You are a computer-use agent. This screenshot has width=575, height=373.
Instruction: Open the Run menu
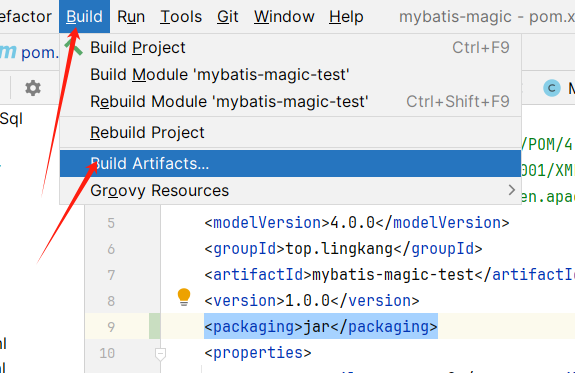(x=131, y=17)
